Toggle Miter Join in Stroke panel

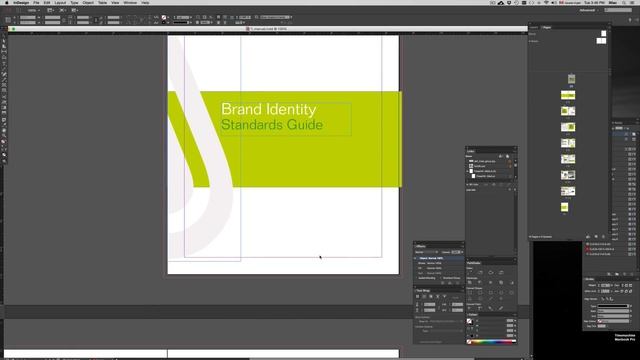click(x=622, y=291)
